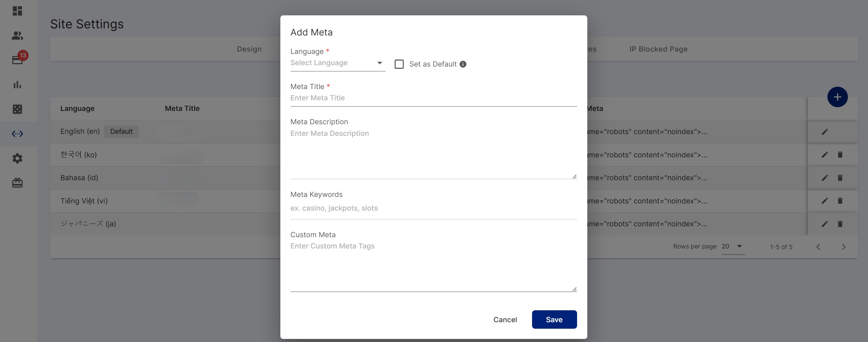This screenshot has width=868, height=342.
Task: Switch to the Design tab
Action: point(249,49)
